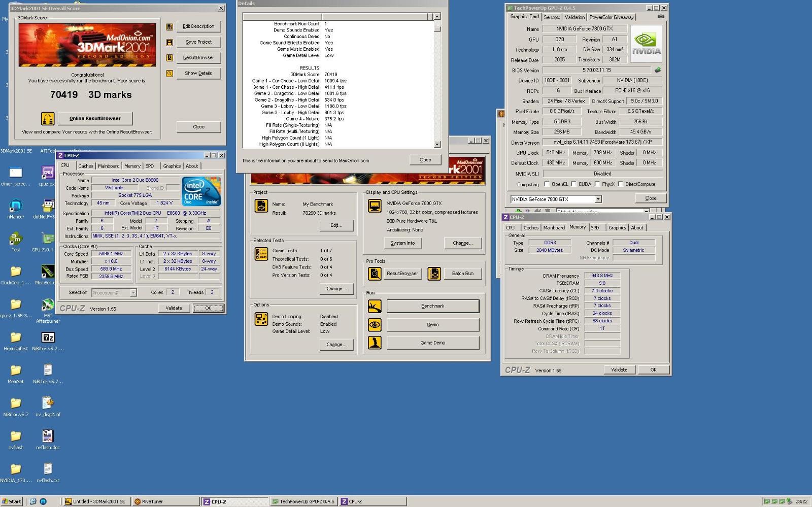The image size is (812, 507).
Task: Click the System Info button in 3DMark
Action: pos(402,243)
